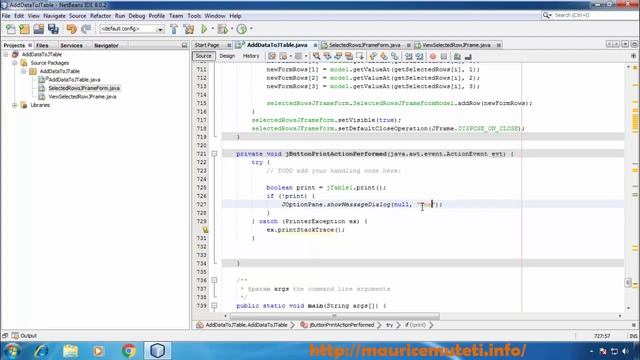Screen dimensions: 640x360
Task: Click the Stop Macro Recording icon
Action: (444, 56)
